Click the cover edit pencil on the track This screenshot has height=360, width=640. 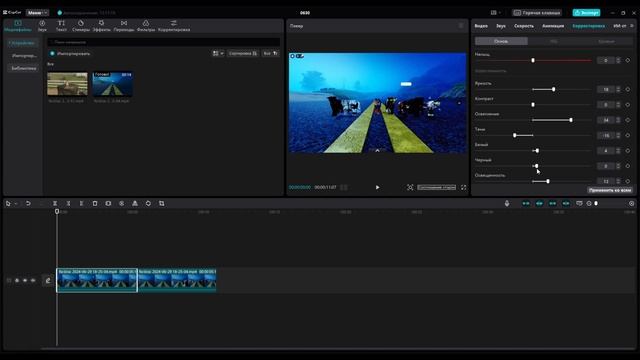48,280
